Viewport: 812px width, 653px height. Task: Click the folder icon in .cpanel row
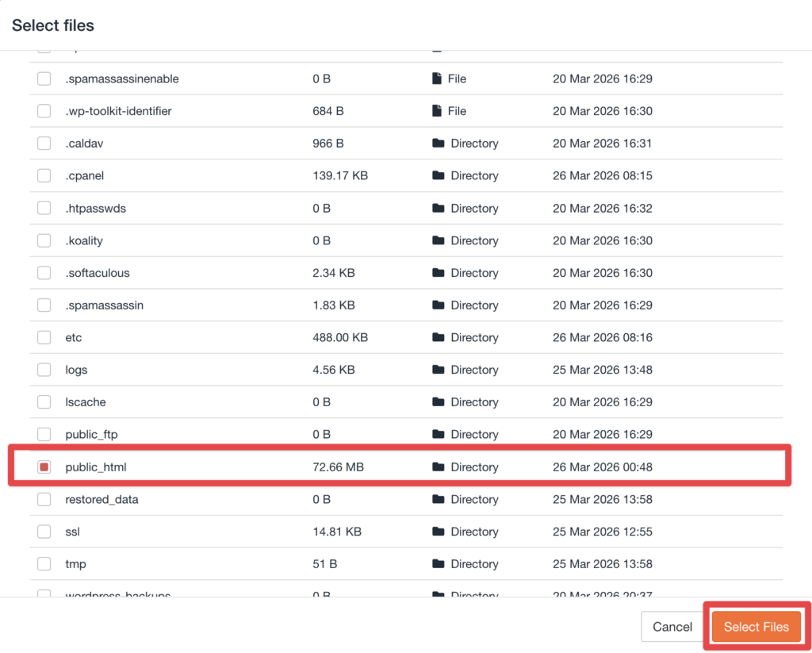[x=438, y=176]
